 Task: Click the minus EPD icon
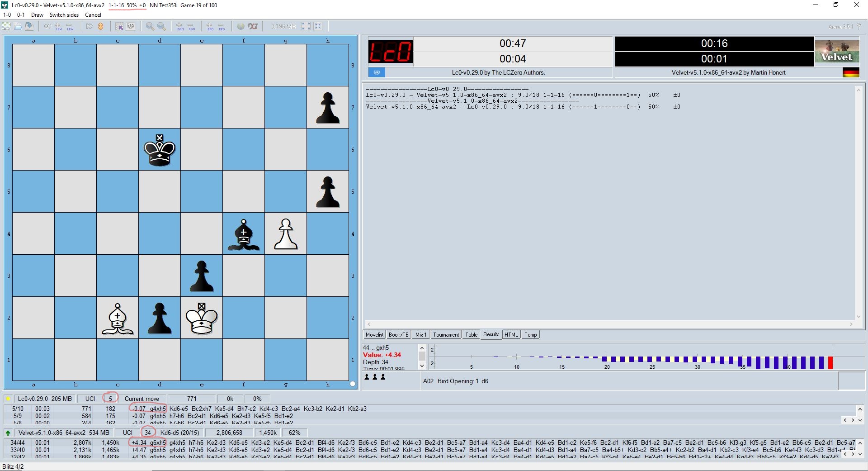coord(222,26)
